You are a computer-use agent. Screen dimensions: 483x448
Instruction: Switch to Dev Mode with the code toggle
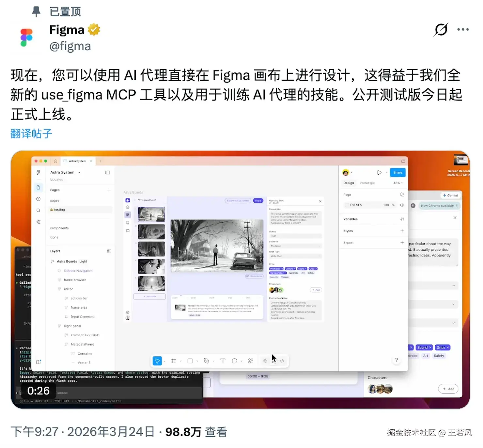click(x=282, y=361)
